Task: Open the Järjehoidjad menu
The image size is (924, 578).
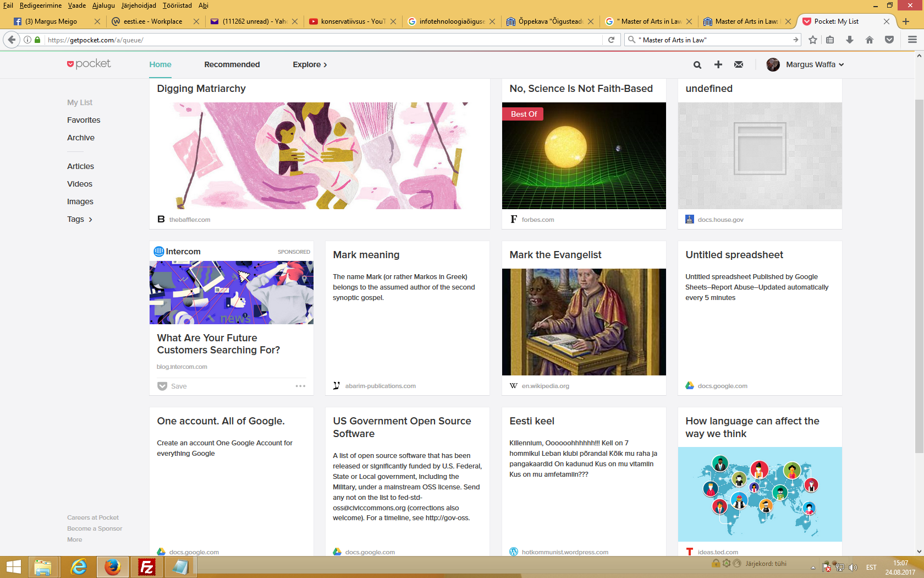Action: [x=139, y=6]
